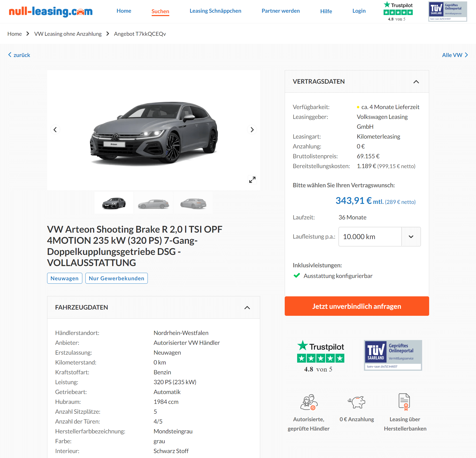476x458 pixels.
Task: Open the Laufleistung p.a. dropdown
Action: [x=379, y=237]
